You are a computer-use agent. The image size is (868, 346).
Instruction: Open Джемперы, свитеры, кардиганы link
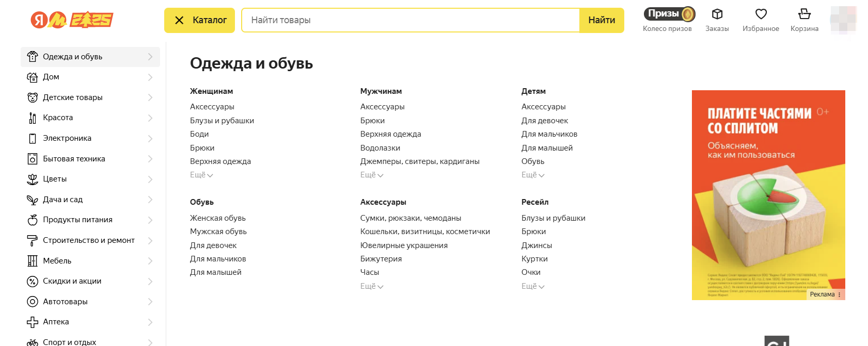(420, 161)
